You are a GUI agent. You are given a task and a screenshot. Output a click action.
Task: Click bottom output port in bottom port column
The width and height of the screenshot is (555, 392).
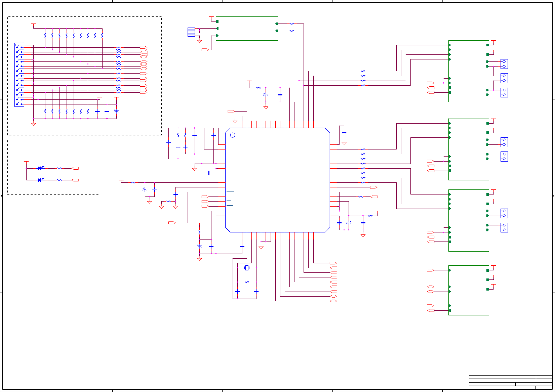[x=333, y=301]
